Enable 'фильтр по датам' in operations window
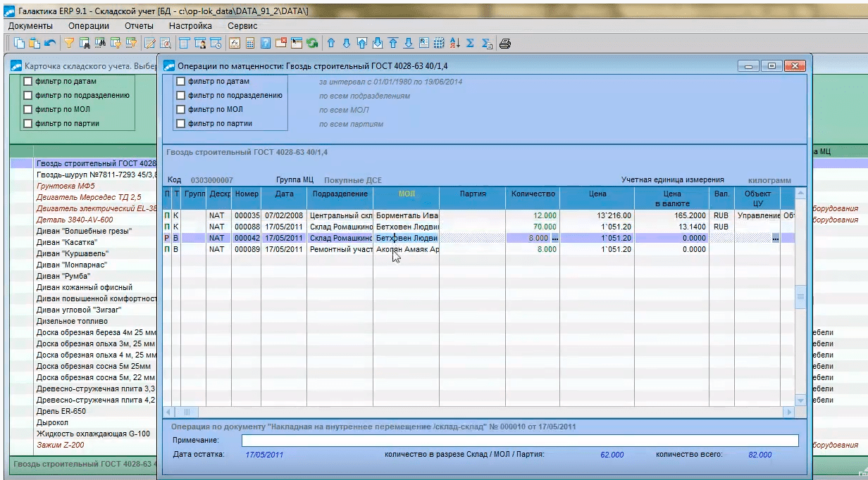 click(181, 82)
